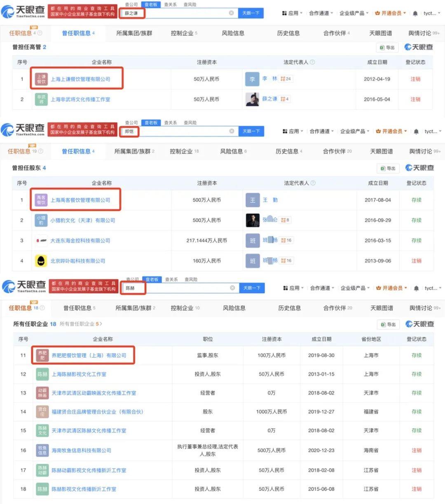Image resolution: width=445 pixels, height=504 pixels.
Task: Click the 养肥肥 company logo icon
Action: pyautogui.click(x=42, y=355)
